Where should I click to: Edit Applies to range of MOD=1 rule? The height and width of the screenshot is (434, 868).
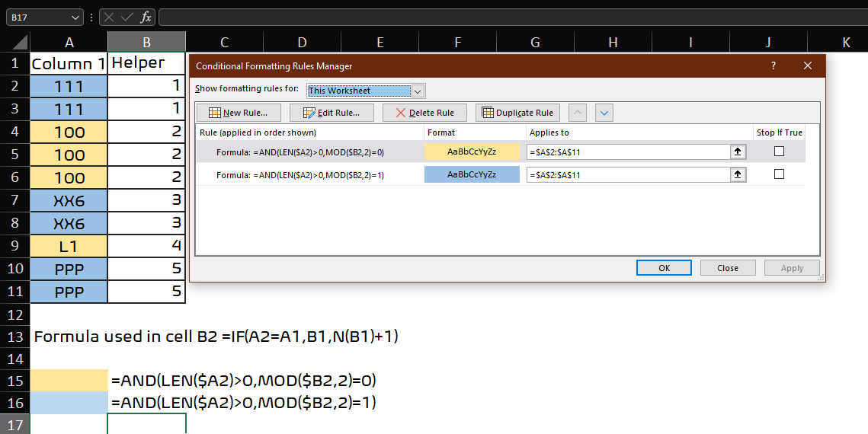628,174
